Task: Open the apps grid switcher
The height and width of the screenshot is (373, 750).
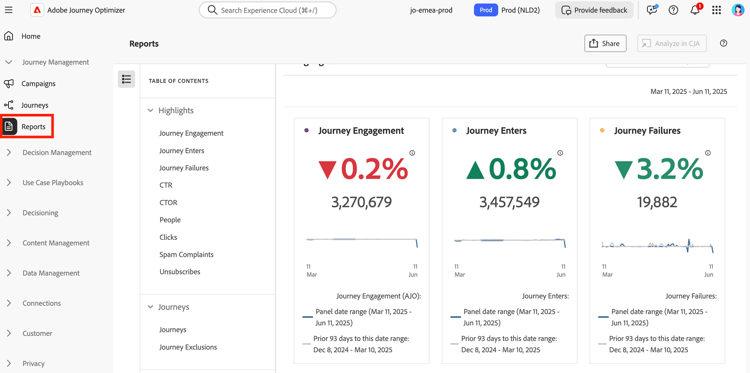Action: pos(717,10)
